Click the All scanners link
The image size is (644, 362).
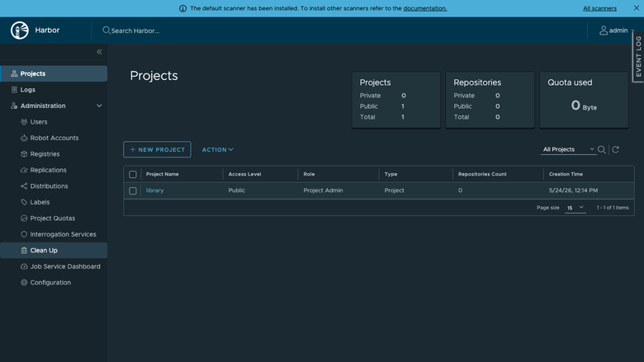(x=599, y=8)
